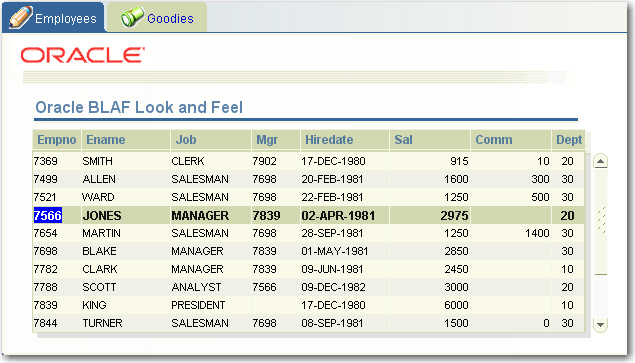Image resolution: width=635 pixels, height=363 pixels.
Task: Click the Sal column header
Action: click(429, 140)
